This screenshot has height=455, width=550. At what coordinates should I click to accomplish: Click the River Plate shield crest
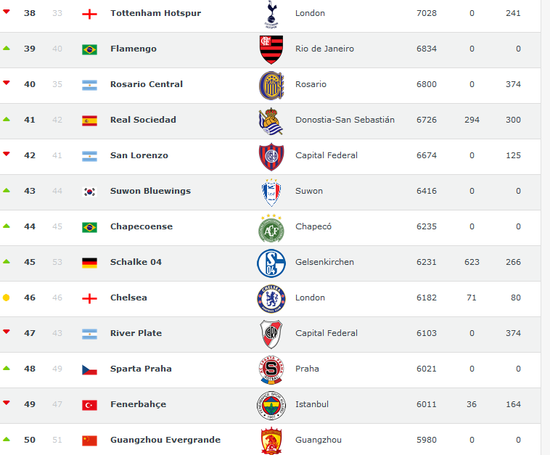point(271,334)
